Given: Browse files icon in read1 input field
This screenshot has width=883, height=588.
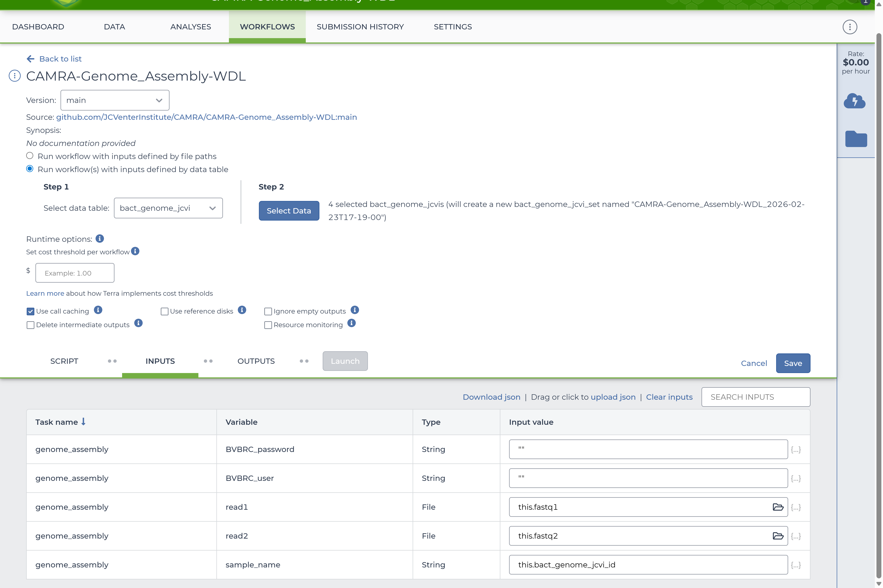Looking at the screenshot, I should coord(778,507).
